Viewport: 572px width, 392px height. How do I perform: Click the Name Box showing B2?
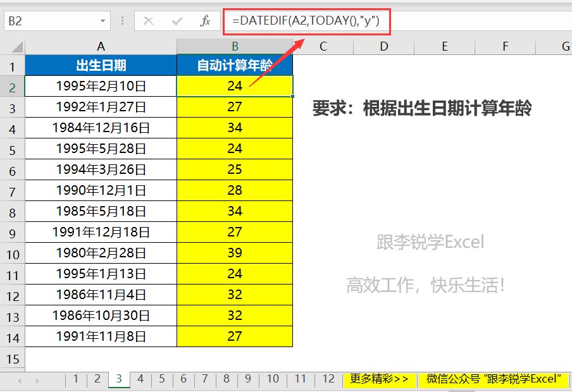(x=51, y=21)
